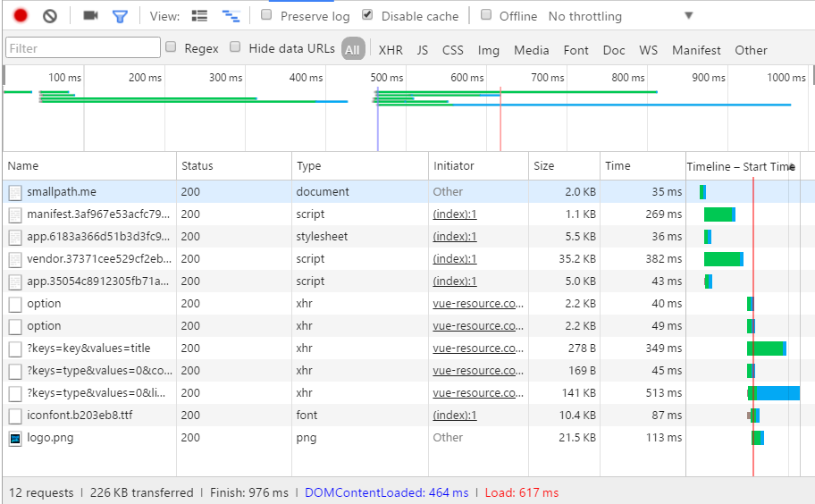The image size is (815, 504).
Task: Open the Timeline – Start Time column header
Action: (741, 166)
